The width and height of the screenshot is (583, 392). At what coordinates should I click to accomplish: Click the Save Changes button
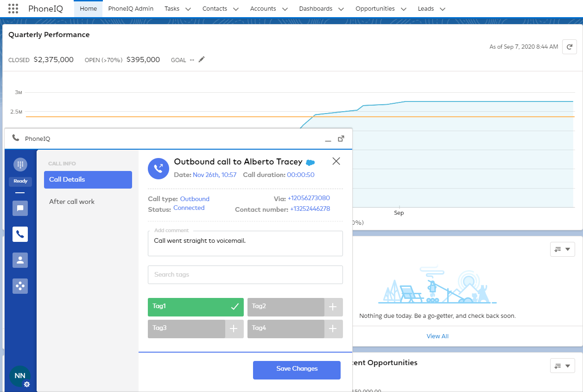pyautogui.click(x=297, y=370)
